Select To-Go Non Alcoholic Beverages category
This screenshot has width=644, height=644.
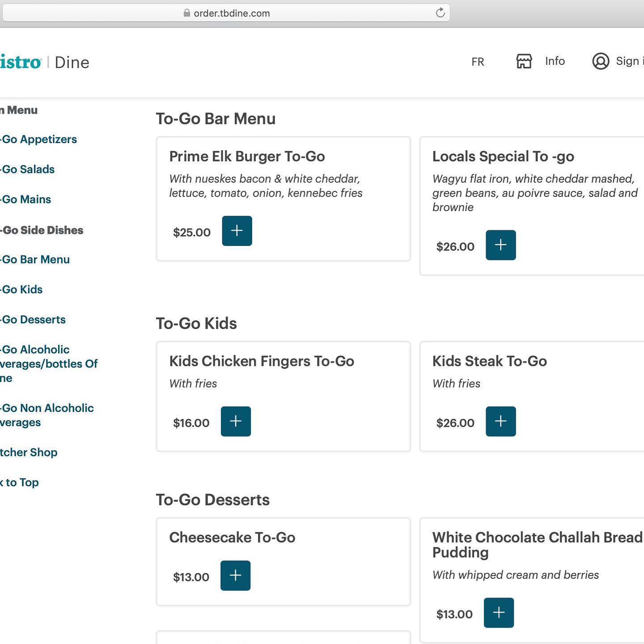47,415
